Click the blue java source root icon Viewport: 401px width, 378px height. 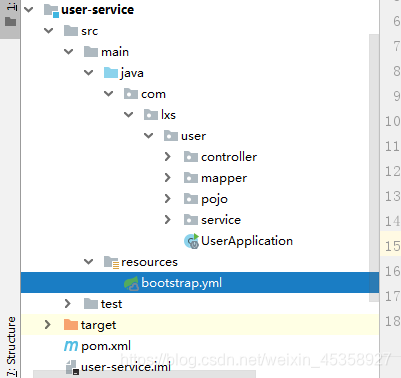111,73
